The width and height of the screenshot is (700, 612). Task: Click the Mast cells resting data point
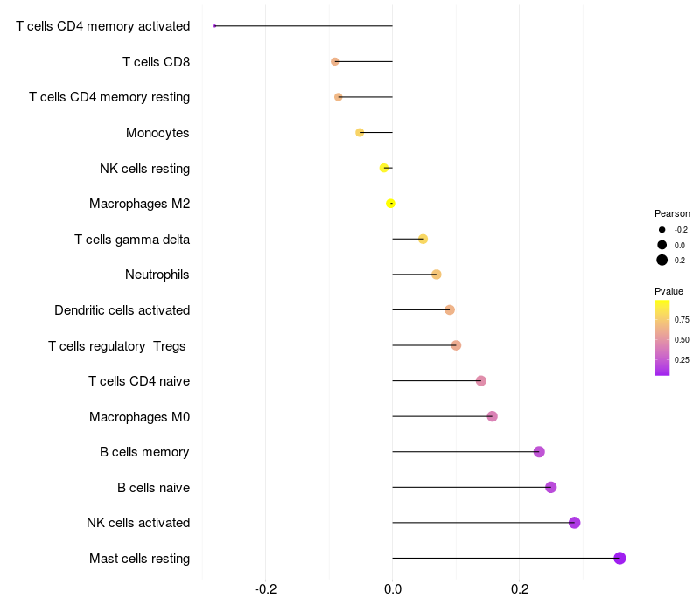(619, 558)
